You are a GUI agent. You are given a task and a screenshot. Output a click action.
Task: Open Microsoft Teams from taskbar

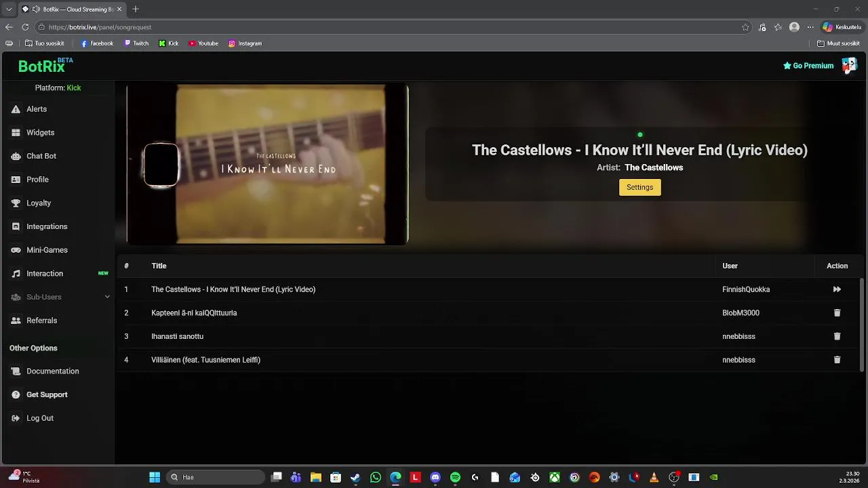[x=296, y=477]
